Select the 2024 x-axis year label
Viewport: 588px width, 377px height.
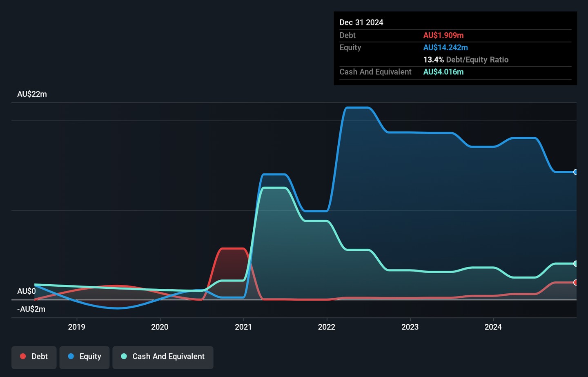[x=493, y=327]
